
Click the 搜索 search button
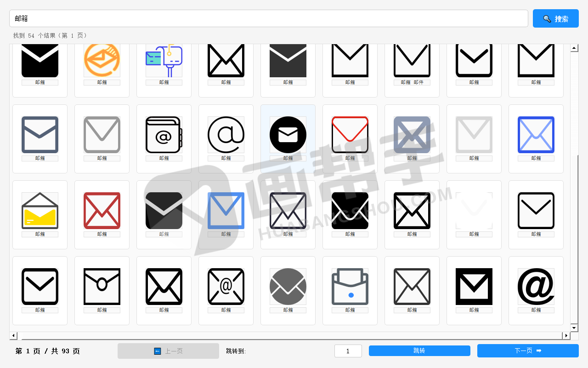pos(555,19)
